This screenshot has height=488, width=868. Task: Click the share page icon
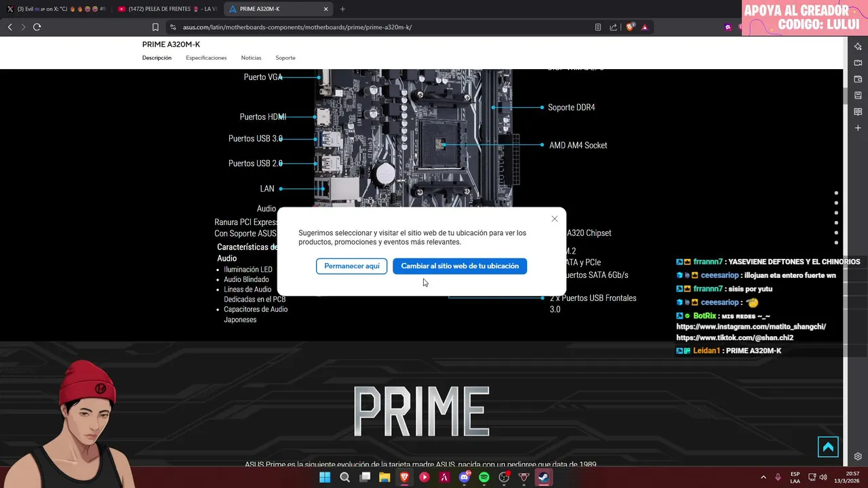tap(613, 27)
